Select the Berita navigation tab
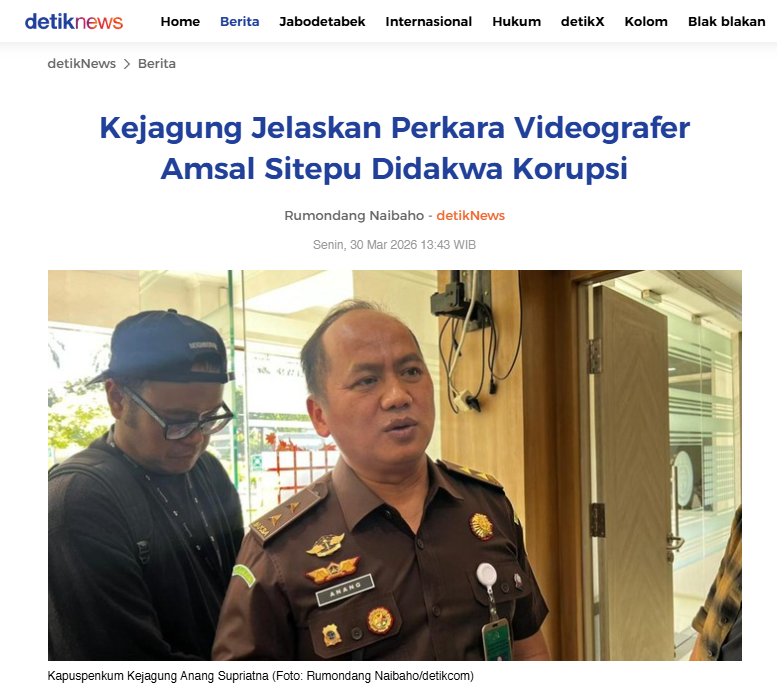 [239, 22]
